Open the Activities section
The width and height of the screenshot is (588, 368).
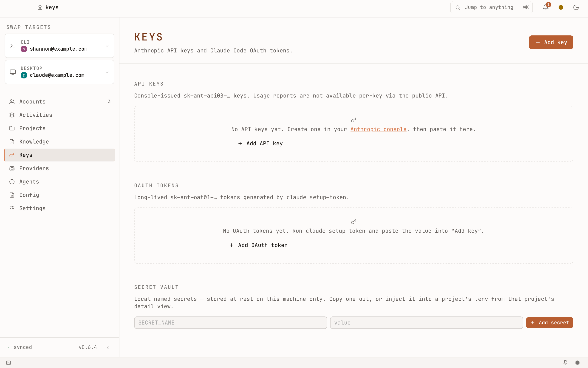pyautogui.click(x=59, y=115)
